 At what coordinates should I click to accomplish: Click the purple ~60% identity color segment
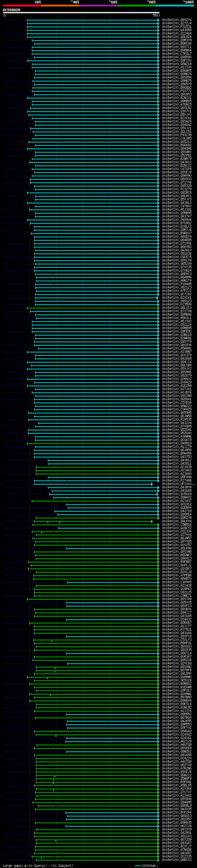coord(98,6)
